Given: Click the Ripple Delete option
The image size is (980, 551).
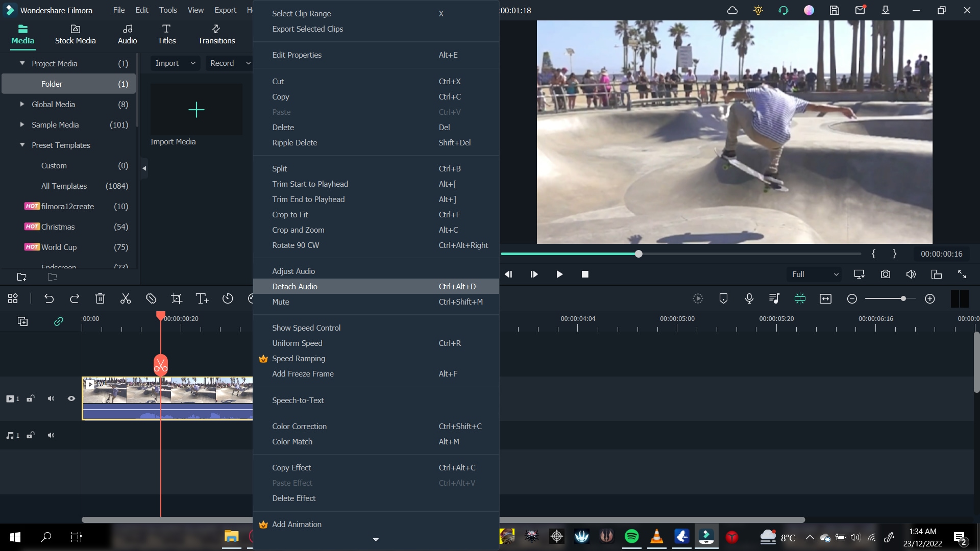Looking at the screenshot, I should [x=295, y=142].
